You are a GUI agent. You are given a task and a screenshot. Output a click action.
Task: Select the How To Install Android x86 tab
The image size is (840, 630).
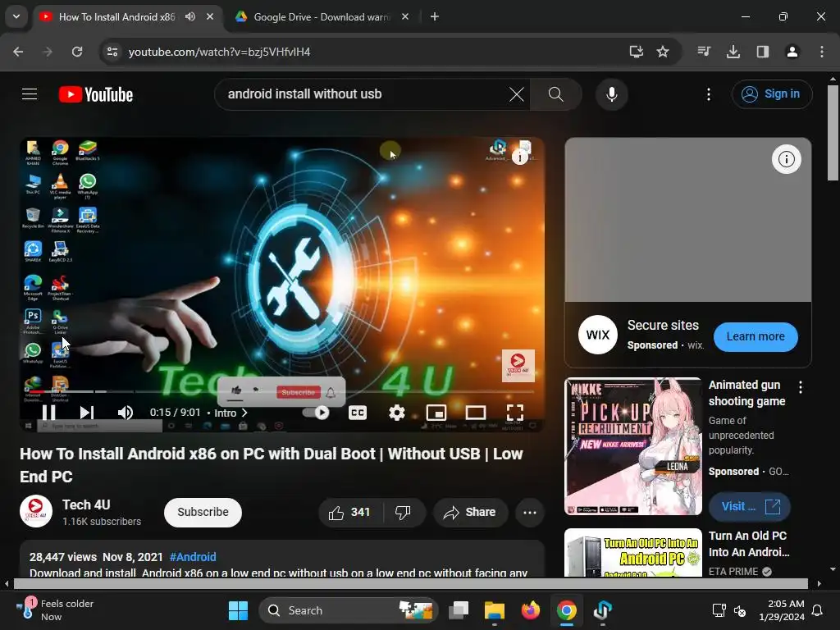coord(116,16)
